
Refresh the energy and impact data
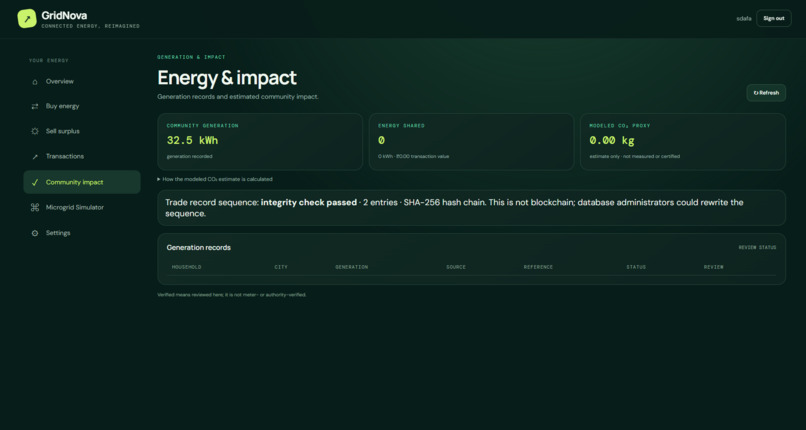pyautogui.click(x=766, y=93)
